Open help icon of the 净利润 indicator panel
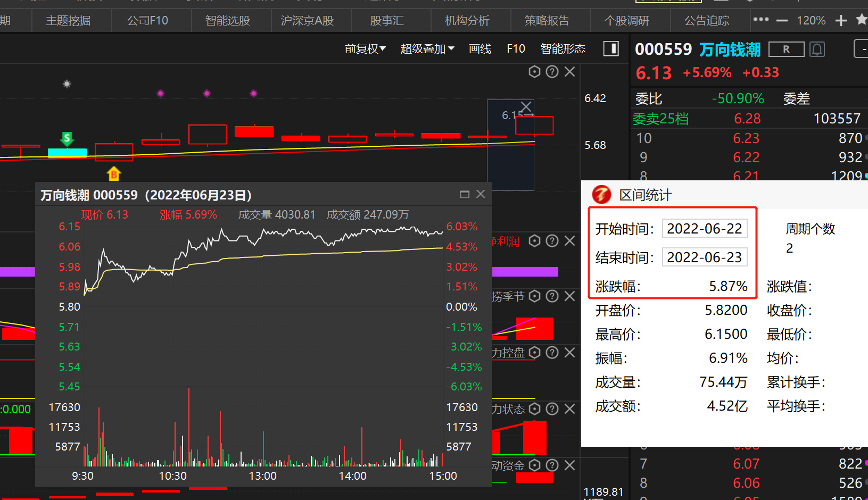The image size is (868, 500). click(552, 241)
